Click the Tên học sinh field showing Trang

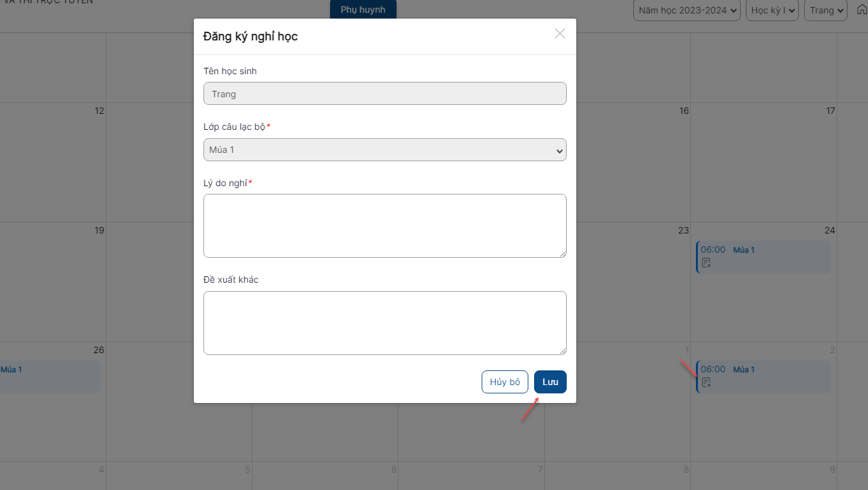coord(385,93)
